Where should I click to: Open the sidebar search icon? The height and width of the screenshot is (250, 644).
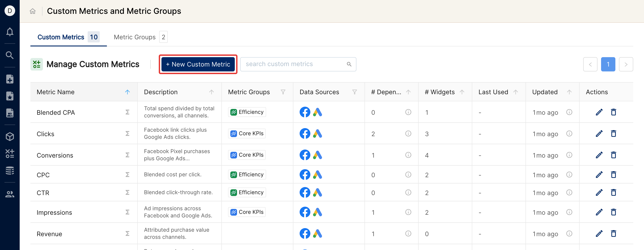pyautogui.click(x=10, y=55)
